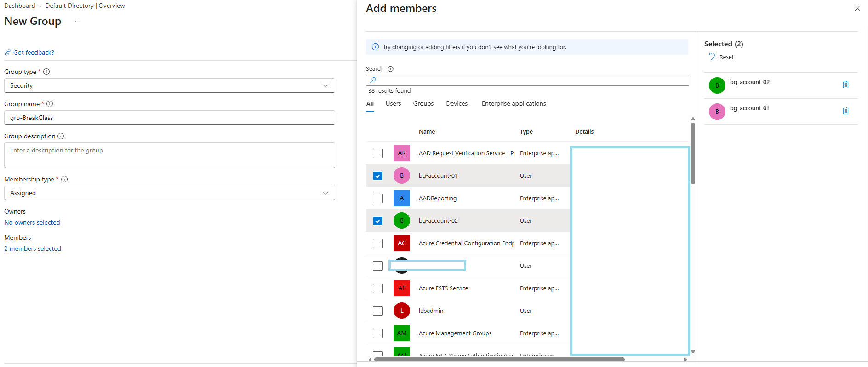This screenshot has width=868, height=367.
Task: Select labadmin row name
Action: (431, 311)
